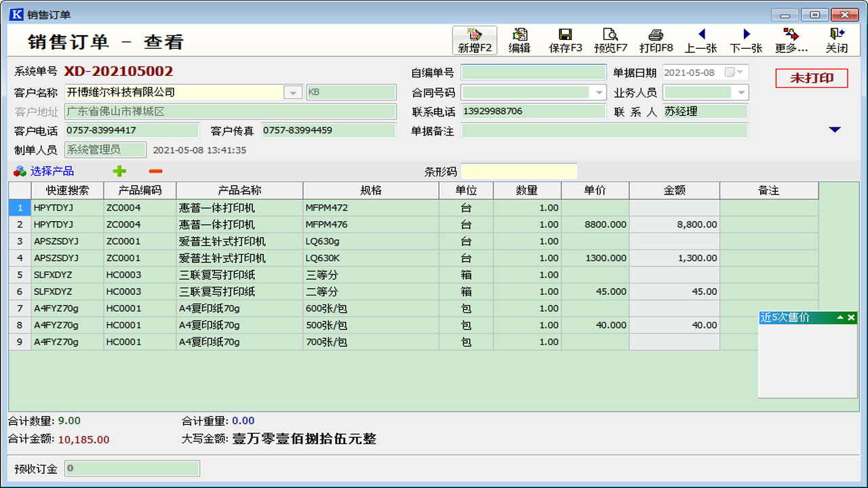Toggle the 单据日期 date checkbox

point(730,73)
